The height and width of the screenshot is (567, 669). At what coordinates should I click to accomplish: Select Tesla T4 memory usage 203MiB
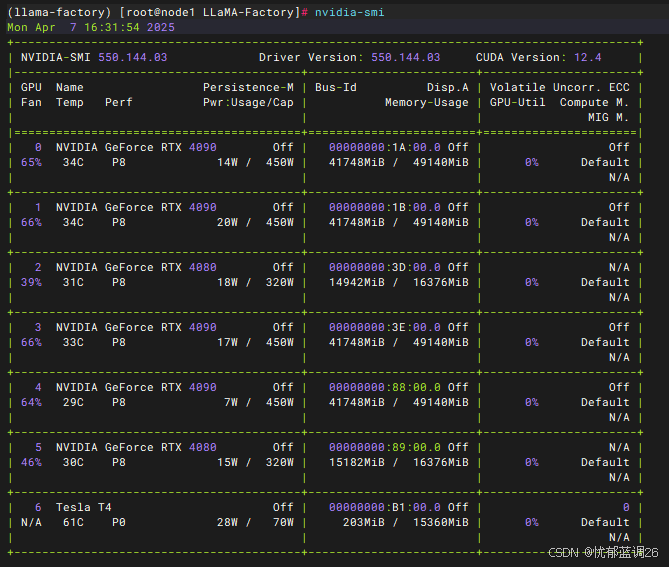(x=364, y=522)
